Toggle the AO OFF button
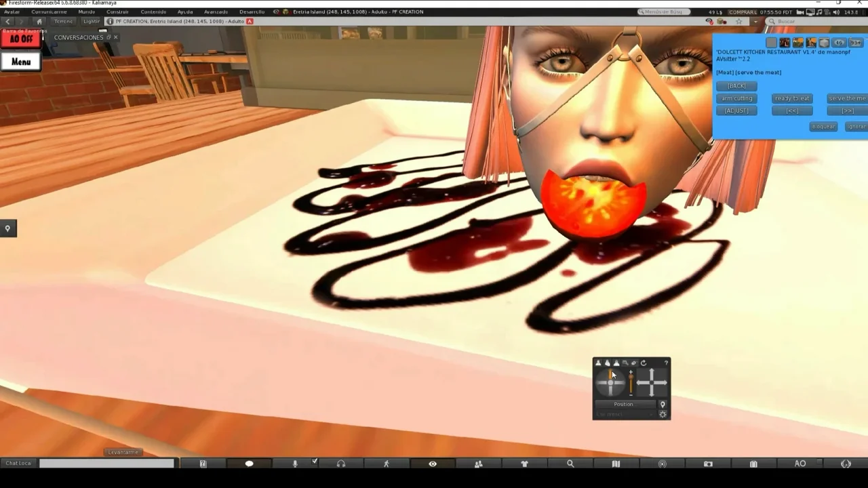The width and height of the screenshot is (868, 488). pyautogui.click(x=21, y=39)
